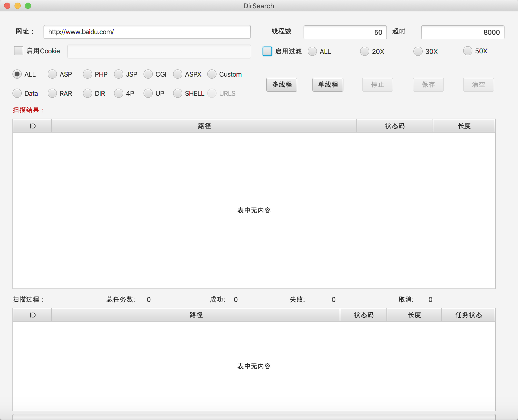Toggle the 启用过滤 filter checkbox
Viewport: 518px width, 420px height.
(x=267, y=51)
